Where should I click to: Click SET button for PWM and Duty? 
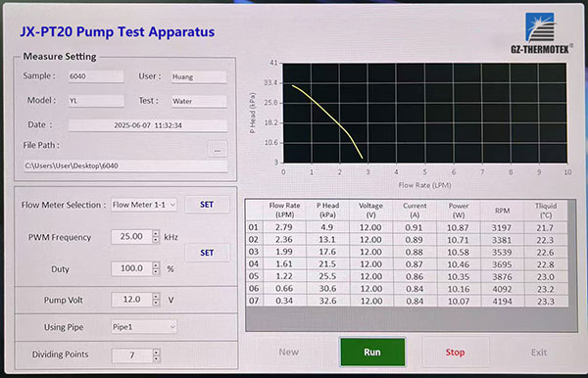click(207, 253)
